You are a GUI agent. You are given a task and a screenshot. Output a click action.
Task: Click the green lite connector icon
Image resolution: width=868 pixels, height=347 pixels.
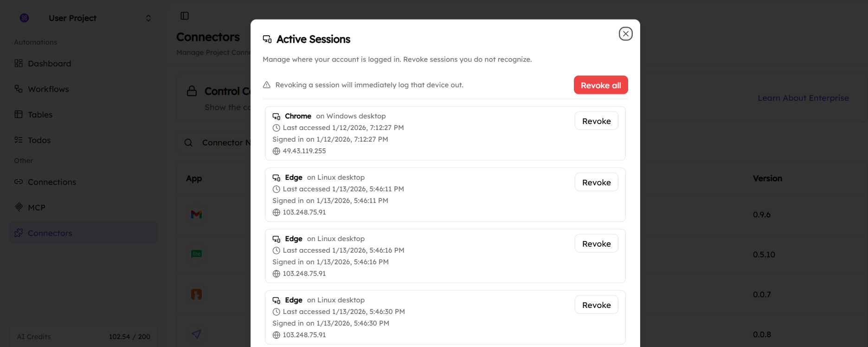tap(196, 254)
